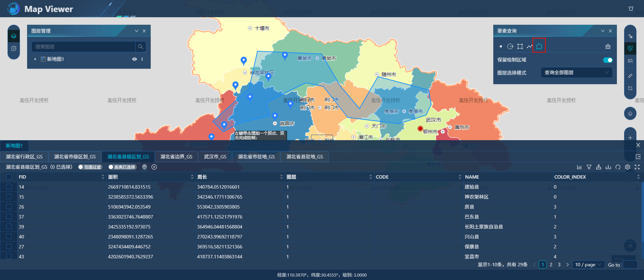Click the statistics chart icon above table
The height and width of the screenshot is (280, 644).
click(579, 167)
